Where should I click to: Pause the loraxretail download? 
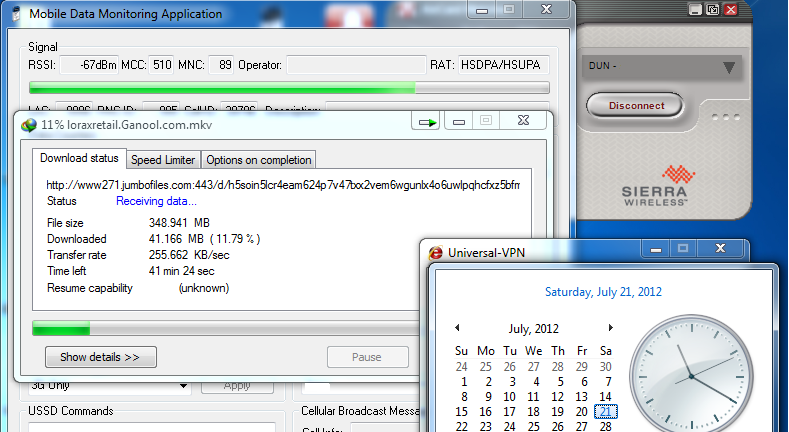coord(367,357)
